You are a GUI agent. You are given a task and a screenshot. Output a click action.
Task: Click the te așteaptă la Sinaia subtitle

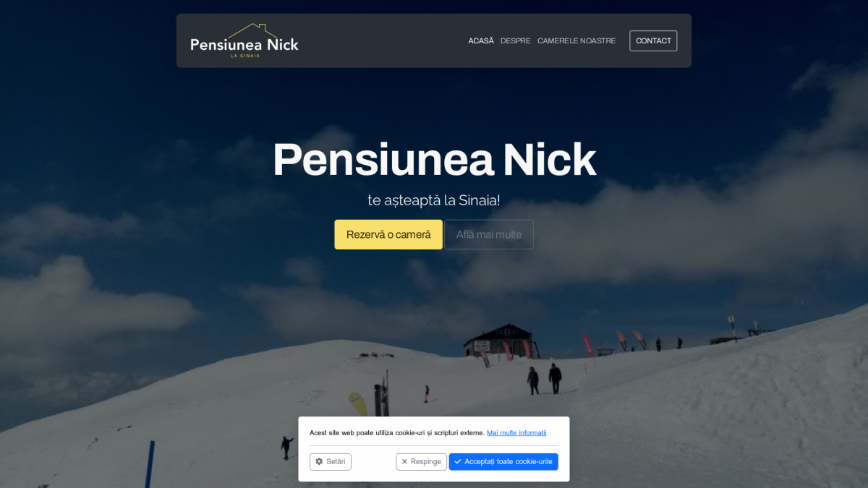[434, 200]
